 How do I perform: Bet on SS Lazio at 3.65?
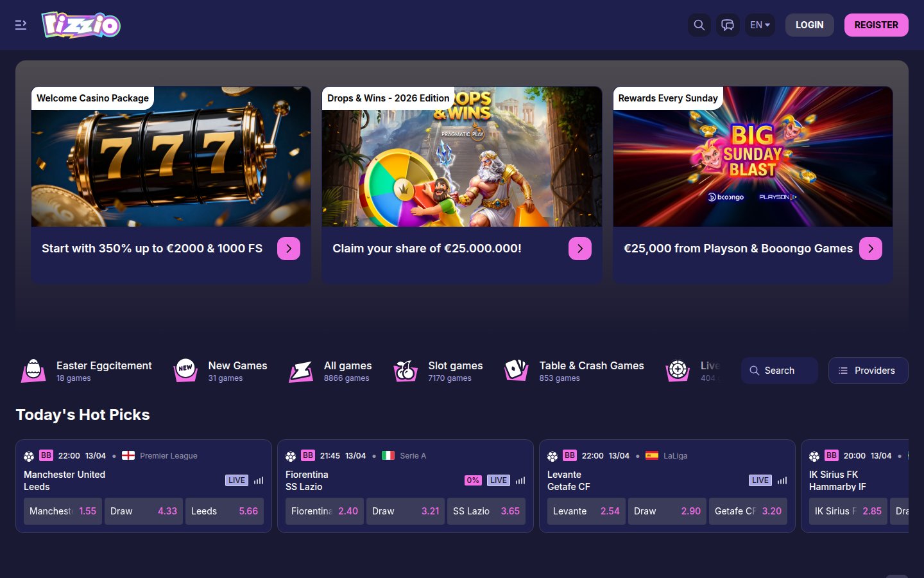pyautogui.click(x=486, y=511)
